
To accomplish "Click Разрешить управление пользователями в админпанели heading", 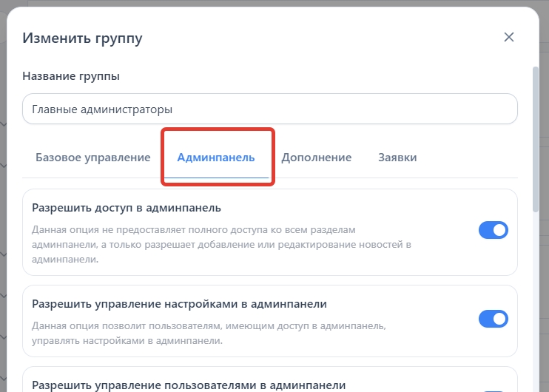I will coord(189,385).
